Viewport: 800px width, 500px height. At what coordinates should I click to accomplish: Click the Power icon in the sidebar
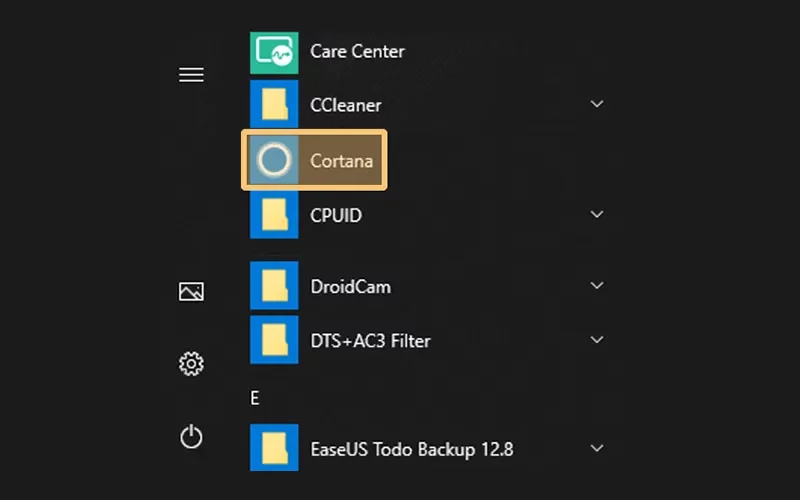[191, 437]
